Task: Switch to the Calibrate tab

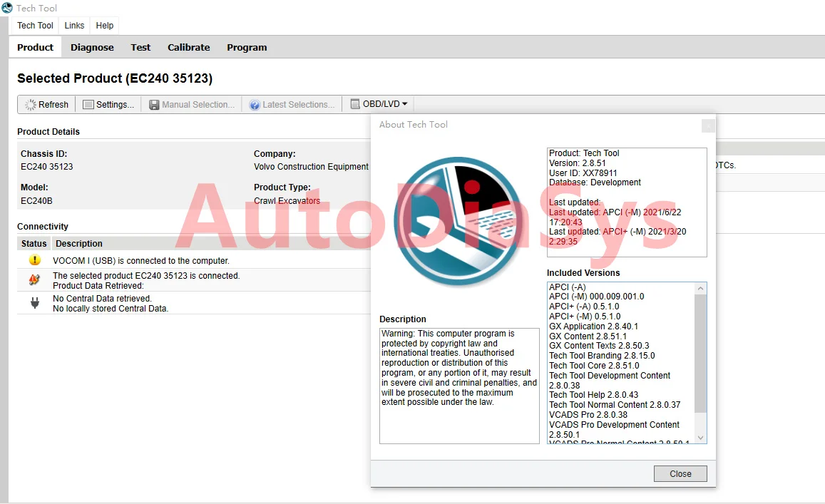Action: tap(188, 47)
